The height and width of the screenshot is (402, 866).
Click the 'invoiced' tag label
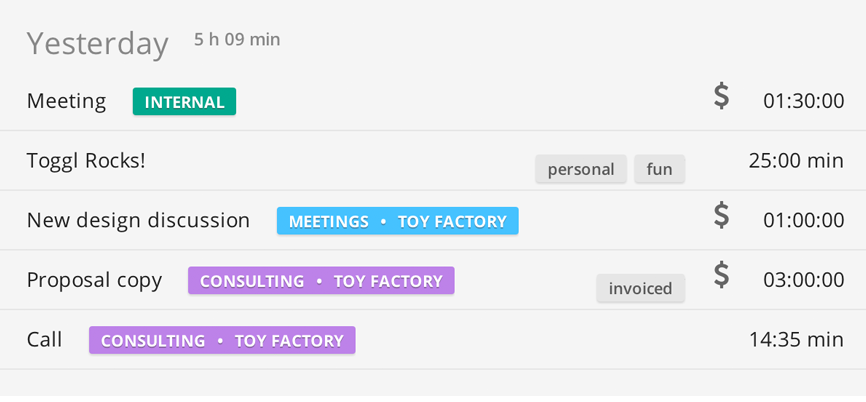pos(640,288)
